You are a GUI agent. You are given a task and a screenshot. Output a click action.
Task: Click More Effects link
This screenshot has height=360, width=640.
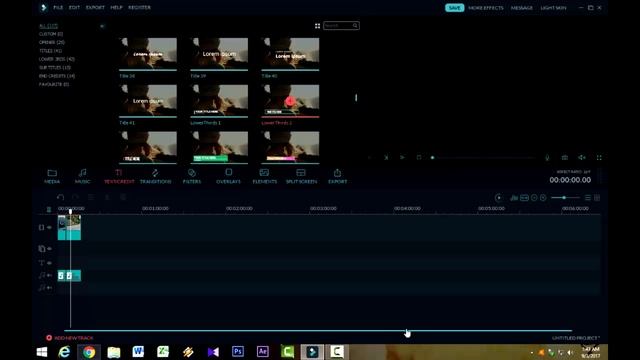[x=486, y=8]
